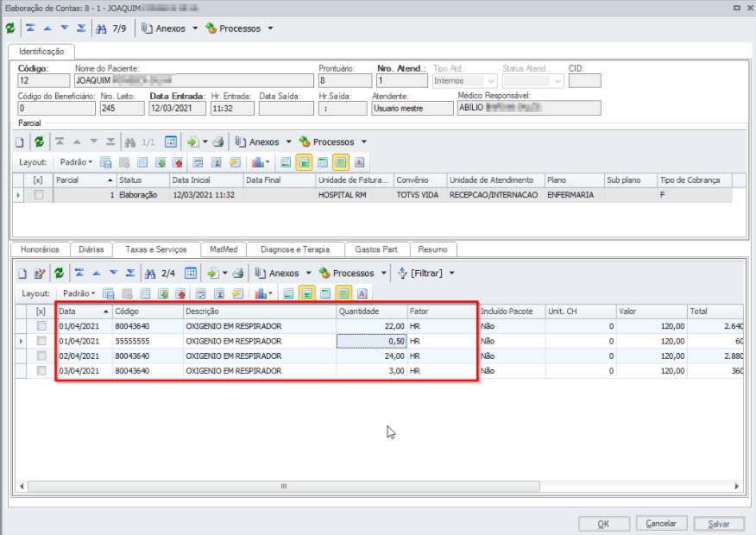Click save layout icon in Parcial layout bar
The width and height of the screenshot is (756, 535).
(105, 162)
